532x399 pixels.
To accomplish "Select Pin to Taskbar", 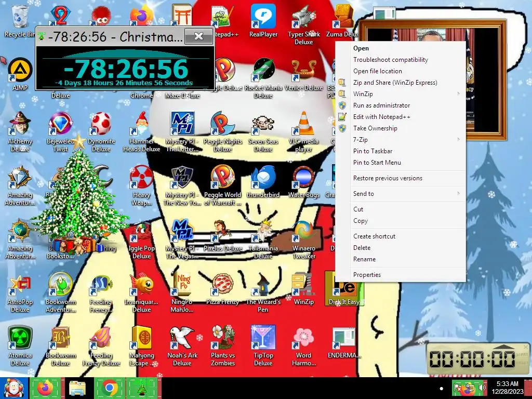I will click(x=401, y=151).
